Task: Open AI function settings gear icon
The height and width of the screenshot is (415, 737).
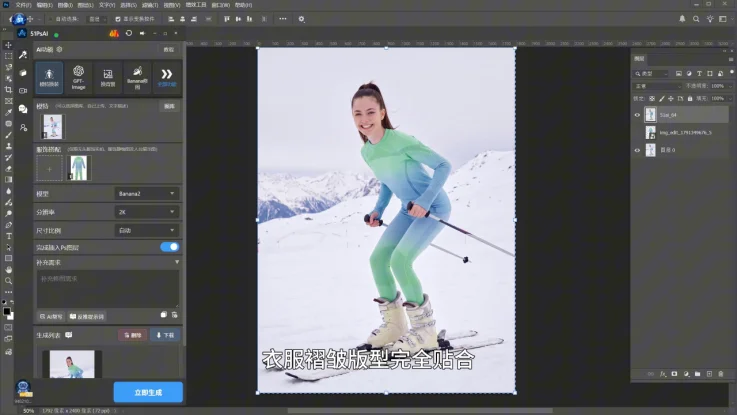Action: 59,49
